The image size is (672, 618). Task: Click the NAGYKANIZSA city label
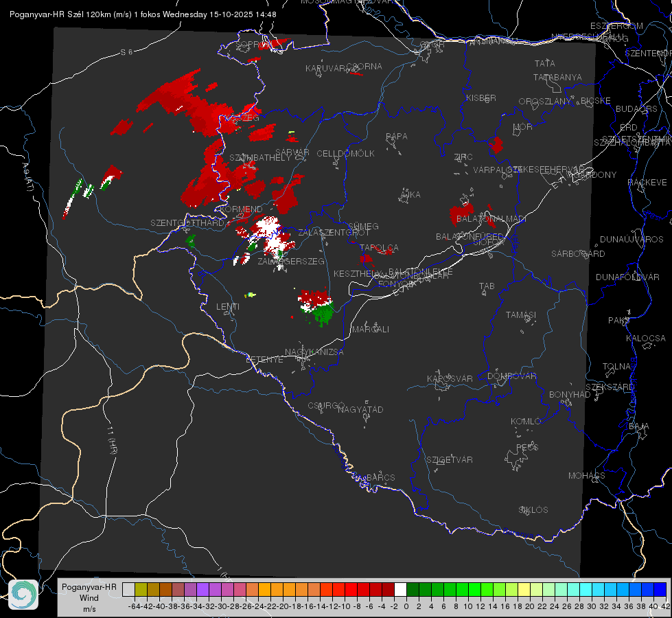point(314,352)
